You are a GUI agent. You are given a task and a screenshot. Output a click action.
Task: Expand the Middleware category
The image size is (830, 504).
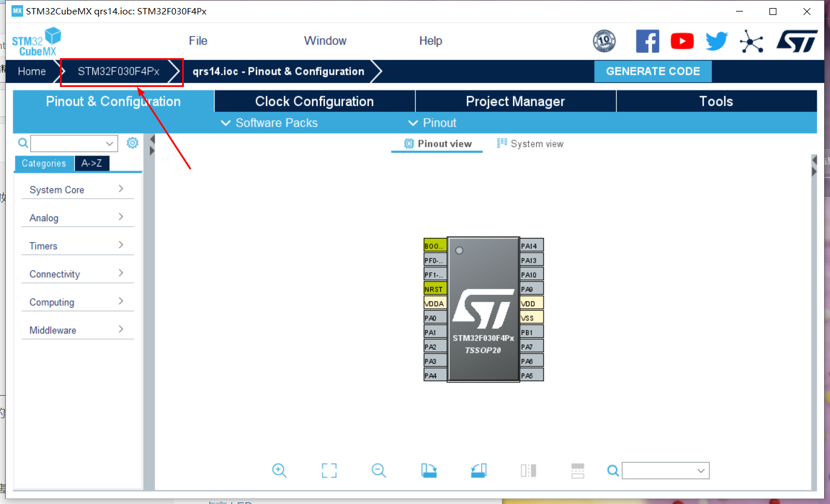(x=77, y=330)
